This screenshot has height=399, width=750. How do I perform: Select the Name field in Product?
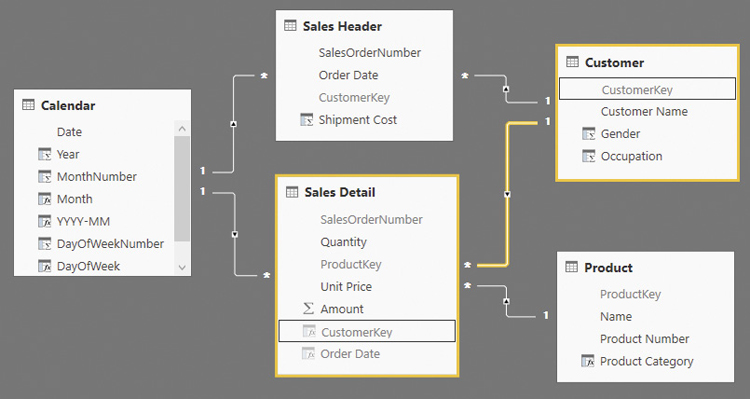coord(616,317)
